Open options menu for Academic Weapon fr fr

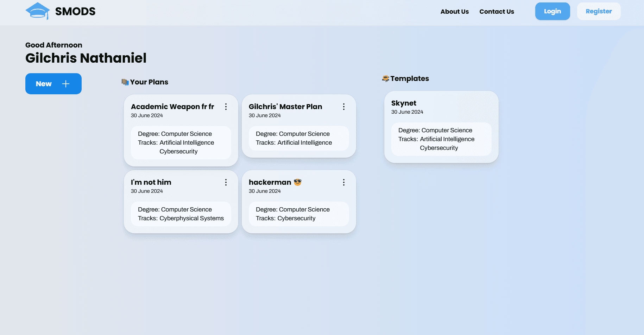(x=226, y=107)
